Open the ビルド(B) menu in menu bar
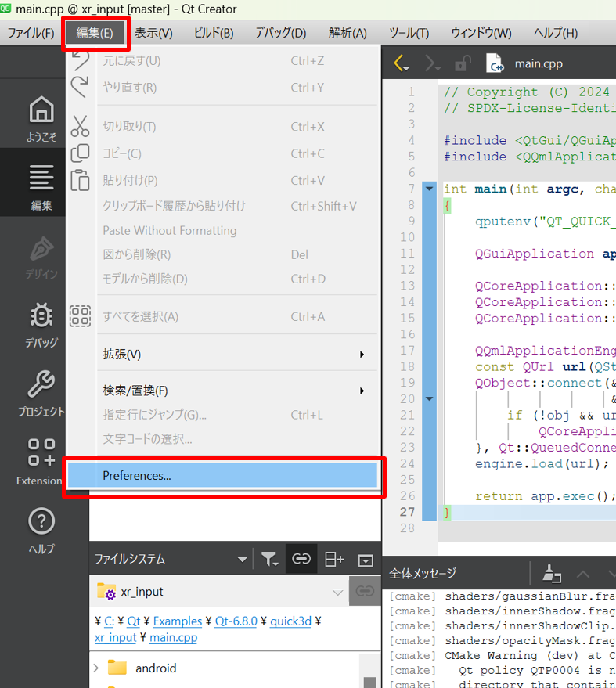 pos(213,33)
